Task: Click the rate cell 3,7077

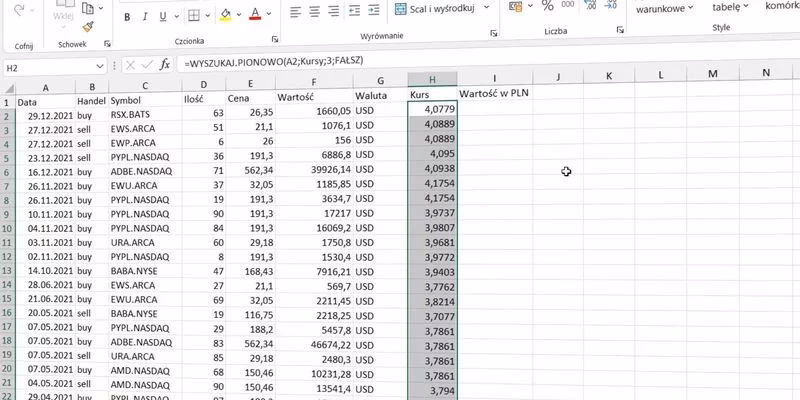Action: pos(433,316)
